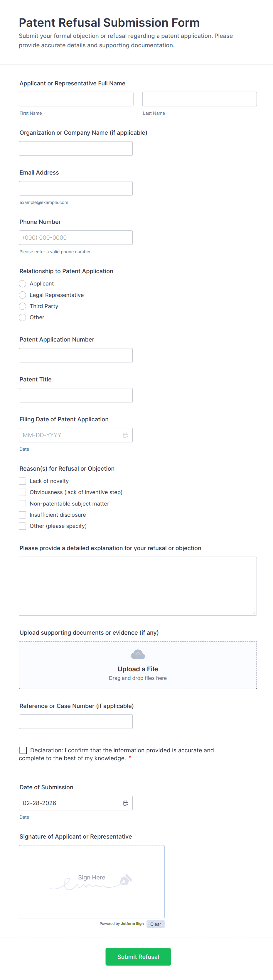The height and width of the screenshot is (980, 273).
Task: Click the detailed explanation text area
Action: pyautogui.click(x=138, y=586)
